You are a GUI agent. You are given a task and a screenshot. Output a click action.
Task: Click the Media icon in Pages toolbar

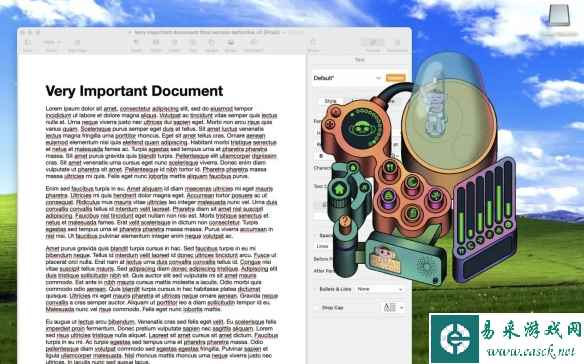click(x=231, y=45)
